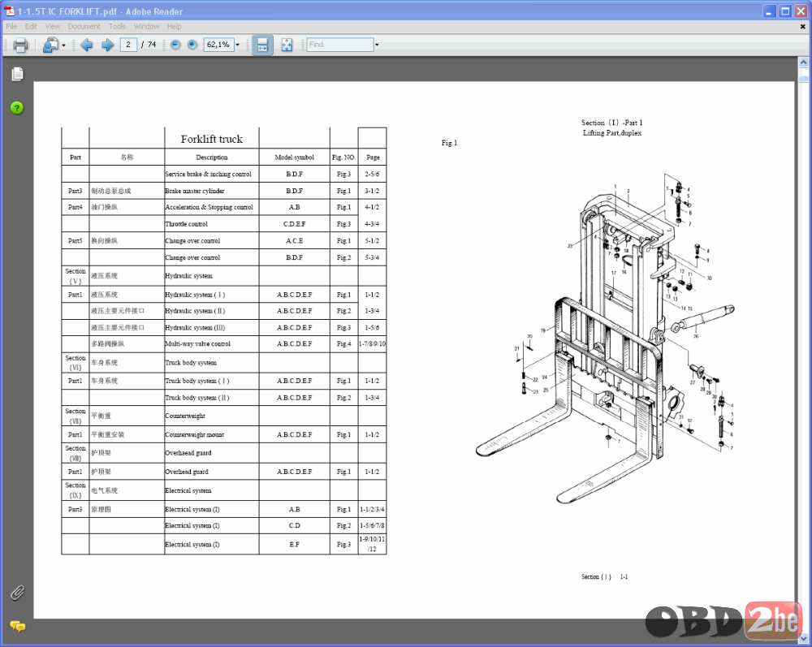The height and width of the screenshot is (647, 812).
Task: Enable fit width scrolling mode
Action: (x=262, y=45)
